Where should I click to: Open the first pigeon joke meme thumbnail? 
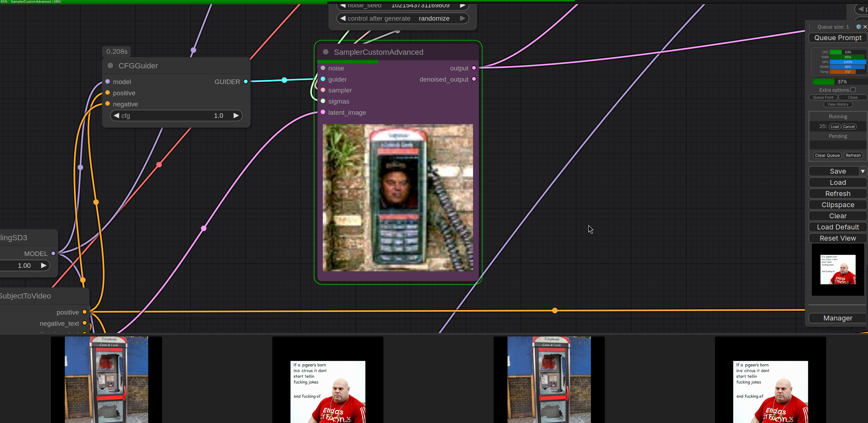point(328,380)
